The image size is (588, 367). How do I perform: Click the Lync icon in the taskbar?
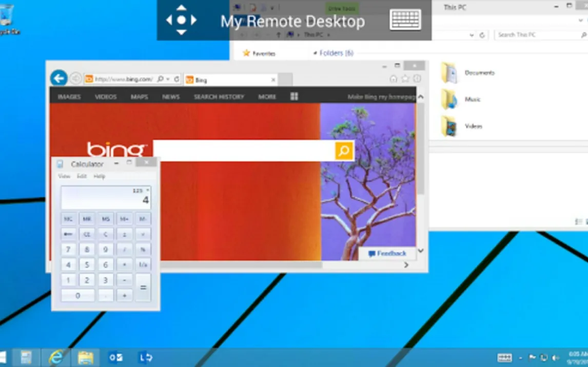pos(145,357)
